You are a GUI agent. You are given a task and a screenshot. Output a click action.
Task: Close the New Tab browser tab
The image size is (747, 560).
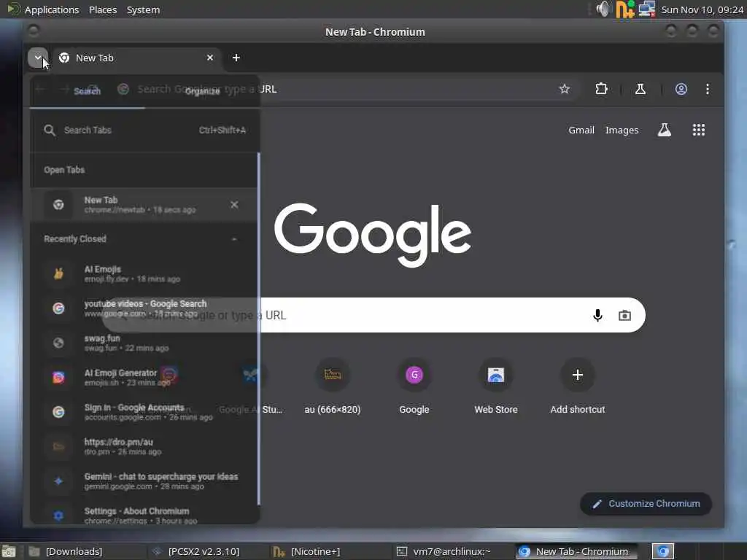point(210,58)
